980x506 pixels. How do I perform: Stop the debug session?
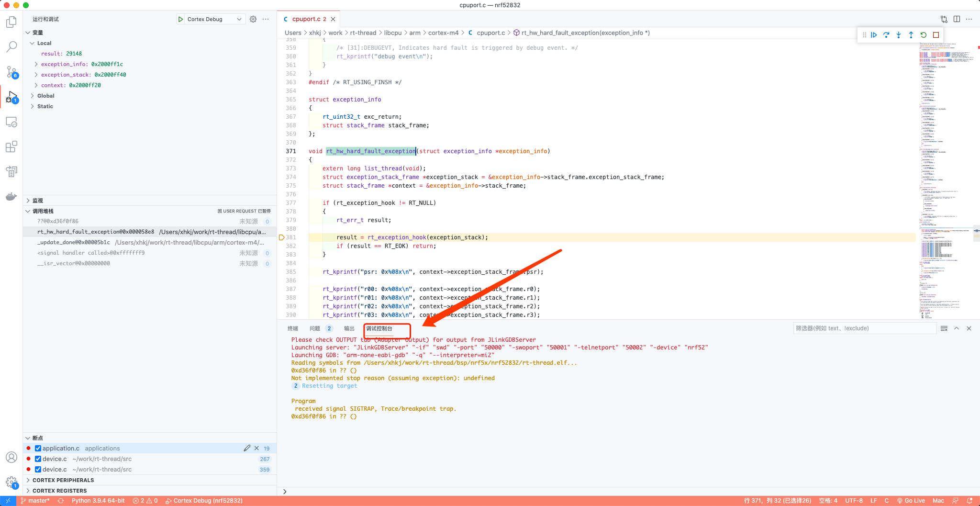(936, 35)
